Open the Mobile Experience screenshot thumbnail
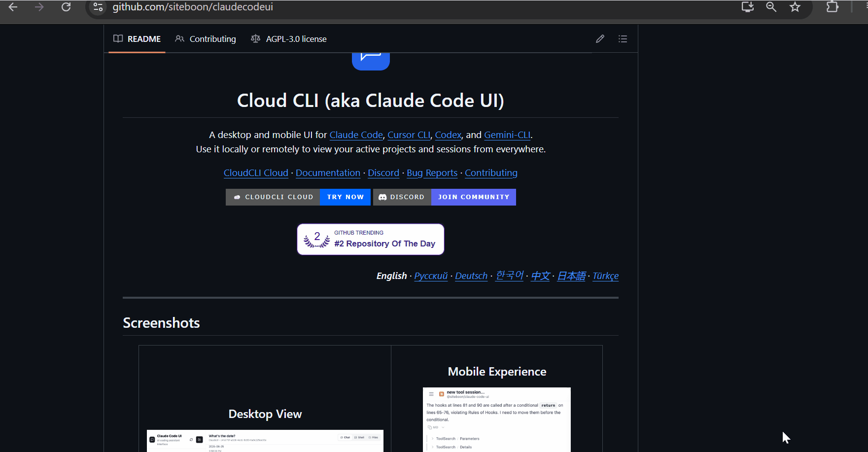 pos(497,419)
